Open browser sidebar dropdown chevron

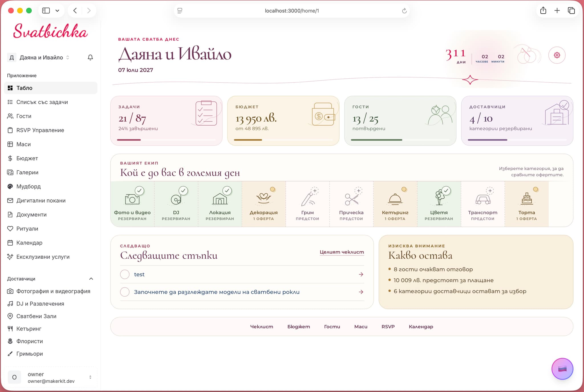tap(57, 11)
